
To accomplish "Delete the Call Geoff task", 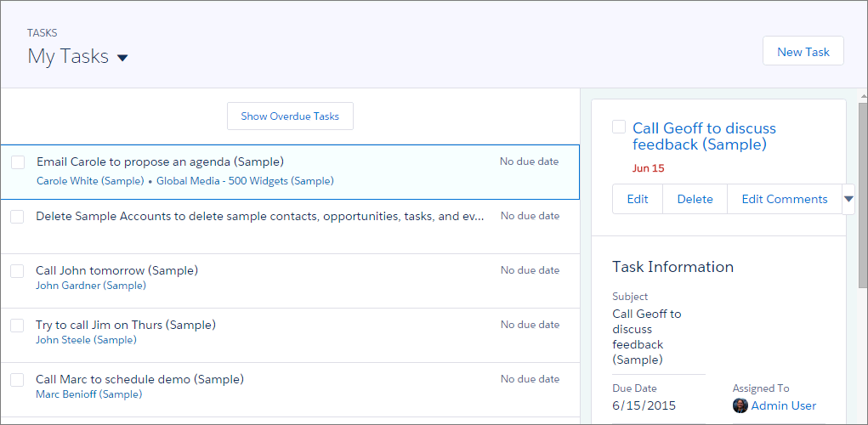I will coord(695,199).
